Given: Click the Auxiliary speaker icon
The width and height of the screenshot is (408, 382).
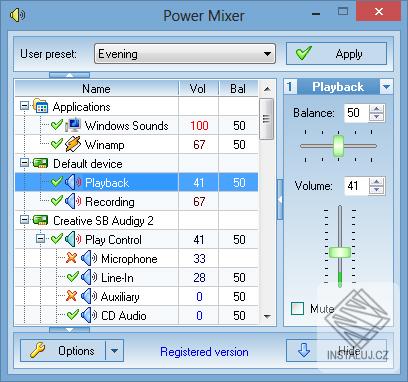Looking at the screenshot, I should click(x=89, y=296).
